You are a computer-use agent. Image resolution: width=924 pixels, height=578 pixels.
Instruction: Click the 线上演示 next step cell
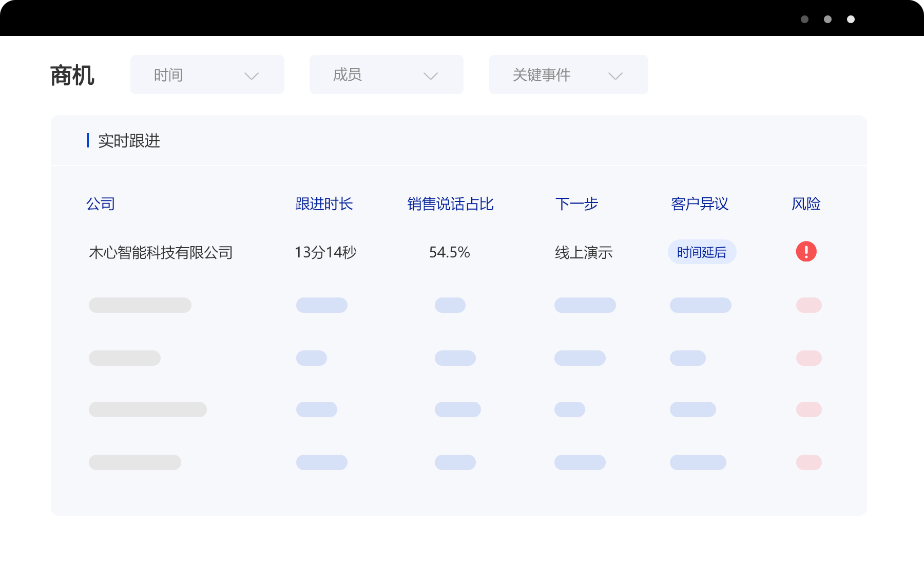click(x=584, y=252)
